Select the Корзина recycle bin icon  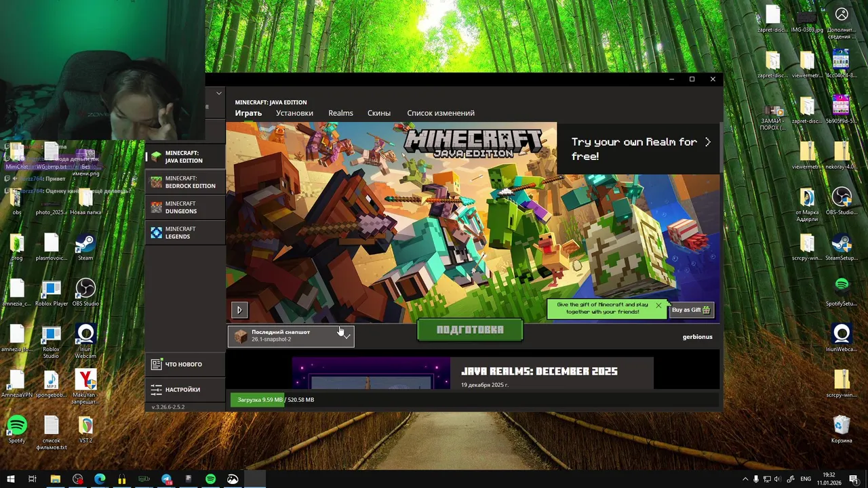point(842,430)
